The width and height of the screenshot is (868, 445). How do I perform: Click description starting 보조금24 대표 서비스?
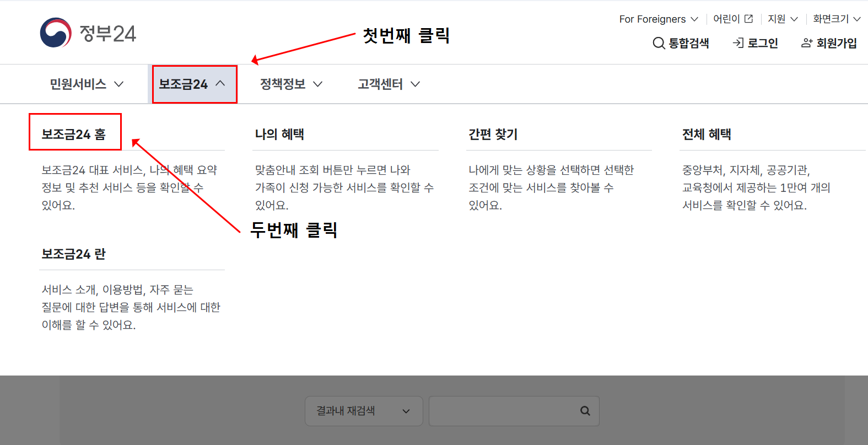(x=130, y=187)
